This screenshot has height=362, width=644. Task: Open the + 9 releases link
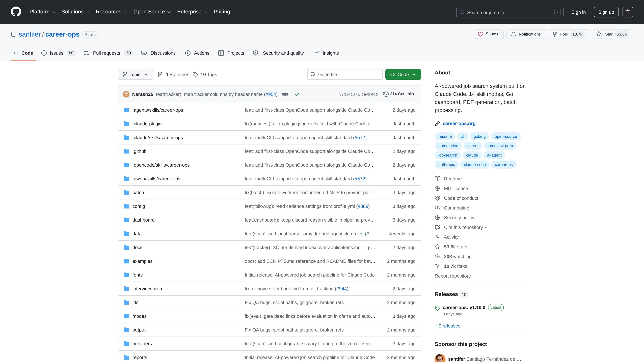(x=447, y=326)
